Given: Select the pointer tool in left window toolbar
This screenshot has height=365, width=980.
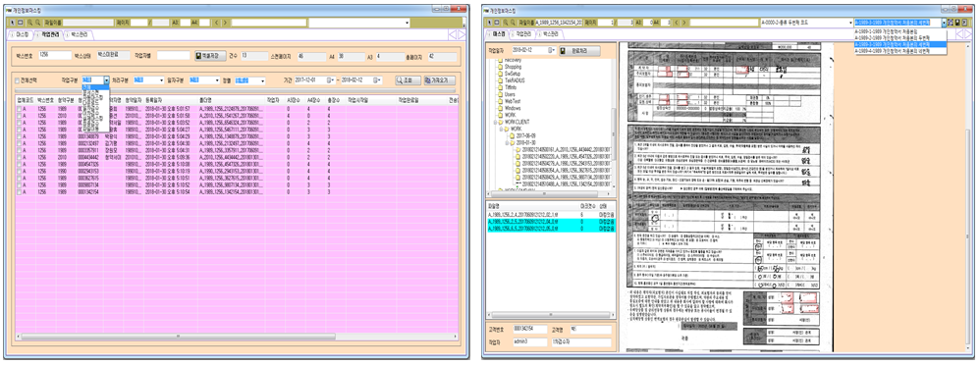Looking at the screenshot, I should [x=14, y=23].
